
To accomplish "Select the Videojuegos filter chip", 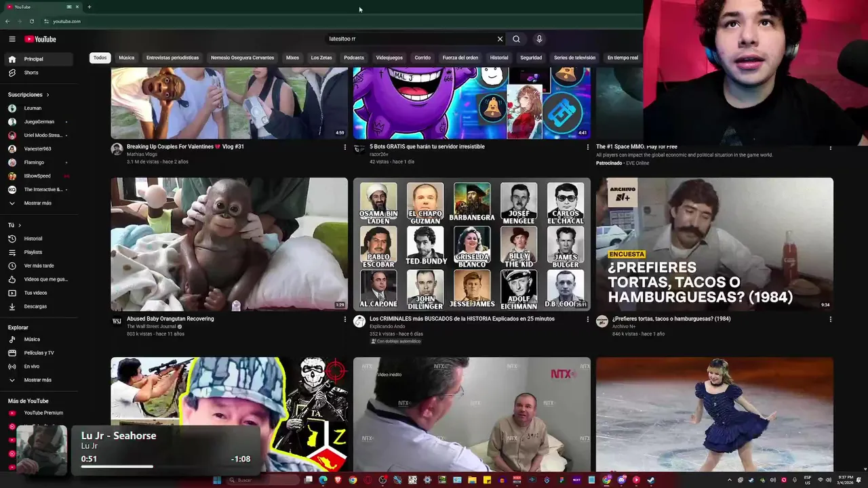I will click(x=389, y=58).
